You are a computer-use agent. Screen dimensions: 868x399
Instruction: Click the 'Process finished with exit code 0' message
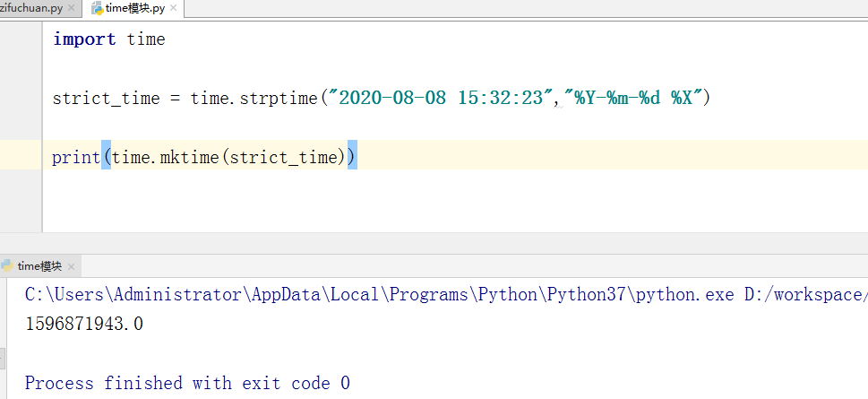(x=187, y=383)
